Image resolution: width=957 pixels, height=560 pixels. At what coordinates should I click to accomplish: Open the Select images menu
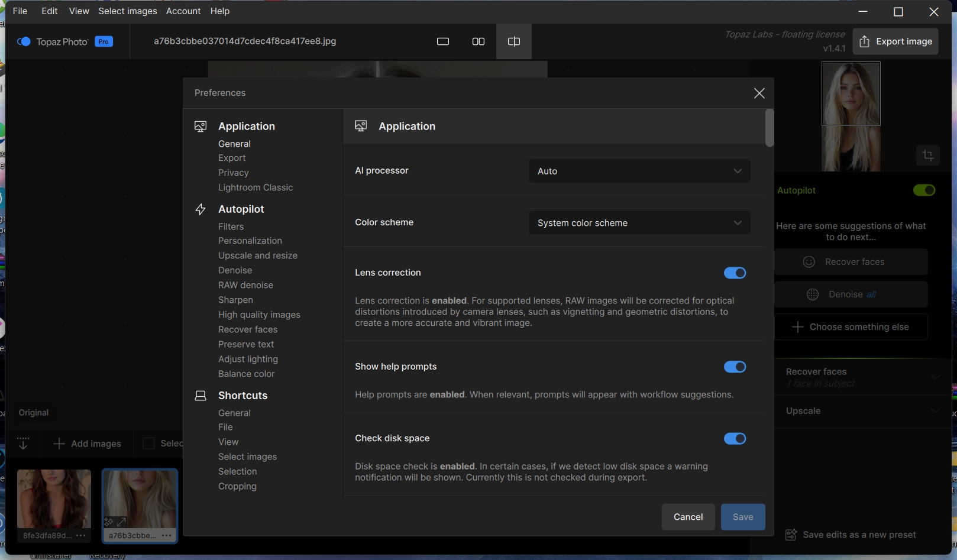tap(128, 11)
